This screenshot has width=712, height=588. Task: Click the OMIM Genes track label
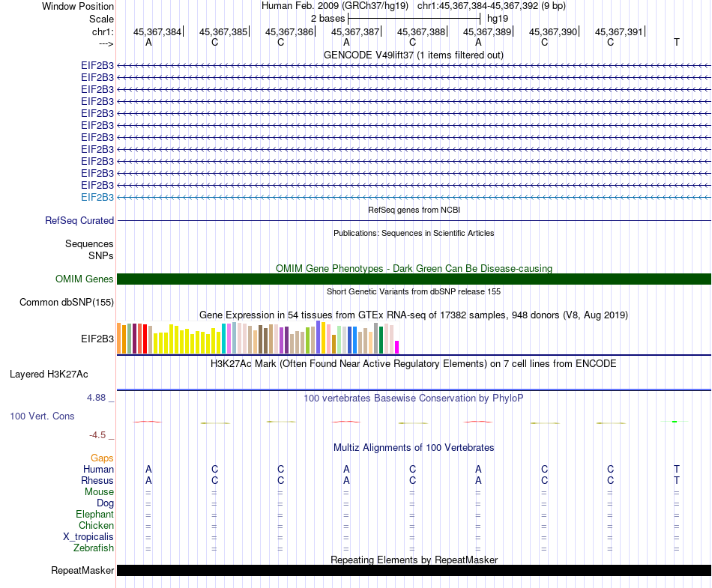pos(85,279)
